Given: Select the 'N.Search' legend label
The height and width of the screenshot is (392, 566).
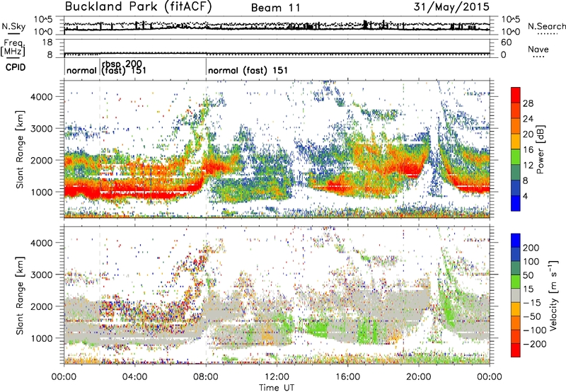Looking at the screenshot, I should pyautogui.click(x=546, y=26).
